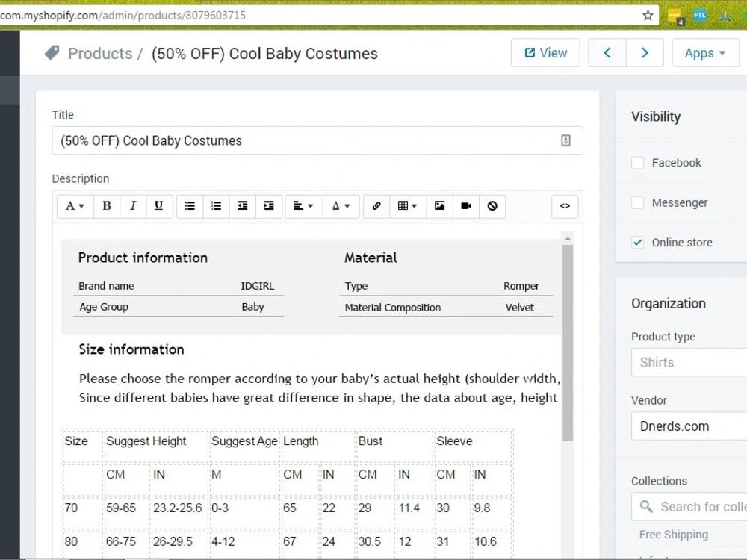Open the Apps dropdown menu
The height and width of the screenshot is (560, 747).
tap(705, 53)
